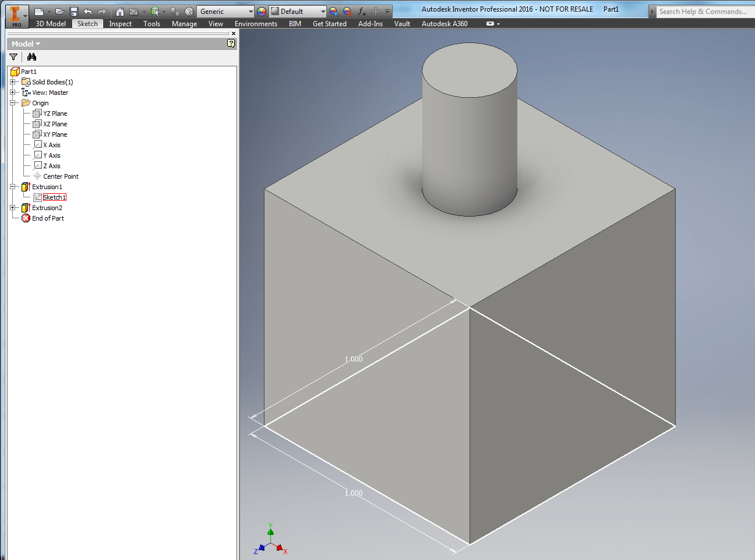Open the browser filter funnel icon
This screenshot has width=755, height=560.
point(13,57)
